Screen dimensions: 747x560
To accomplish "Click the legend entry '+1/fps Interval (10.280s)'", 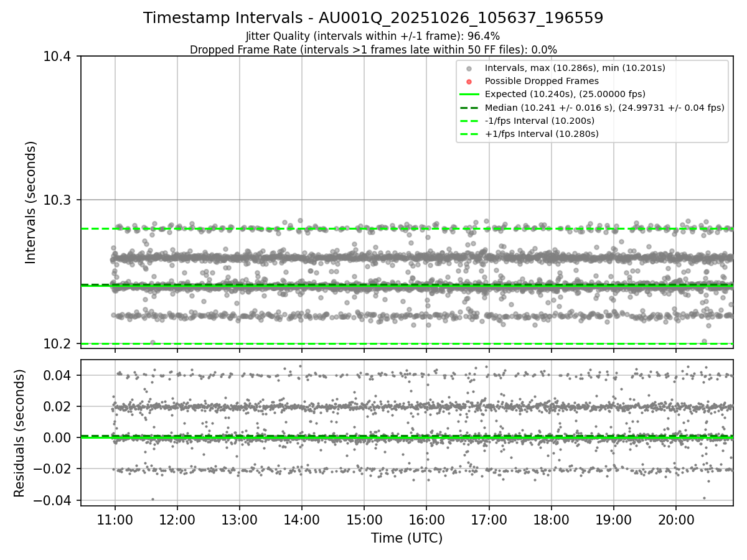I will (x=541, y=133).
